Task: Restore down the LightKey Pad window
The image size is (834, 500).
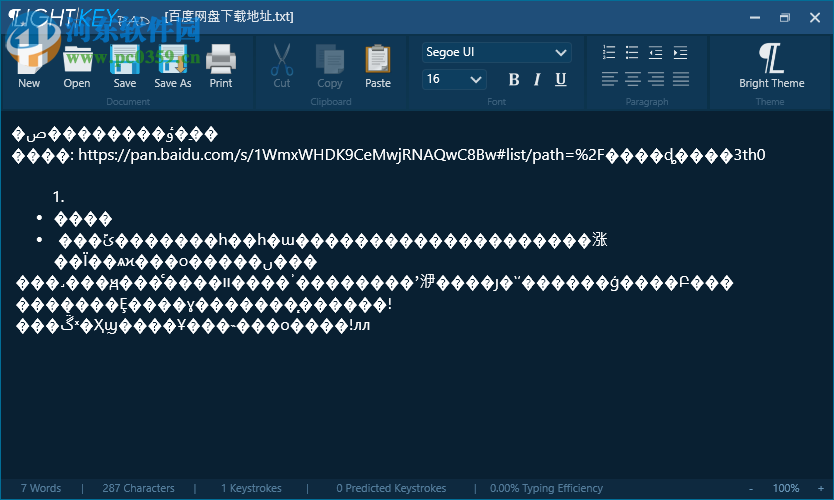Action: pyautogui.click(x=785, y=18)
